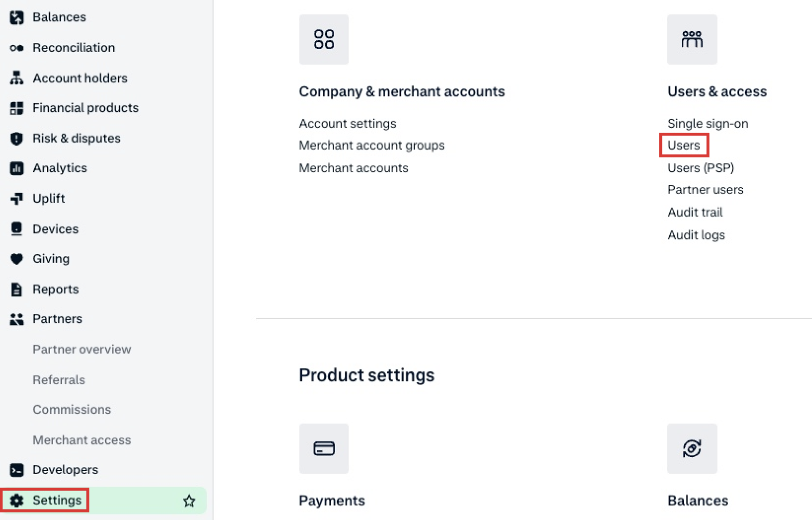
Task: Open Partner users link
Action: pyautogui.click(x=705, y=190)
